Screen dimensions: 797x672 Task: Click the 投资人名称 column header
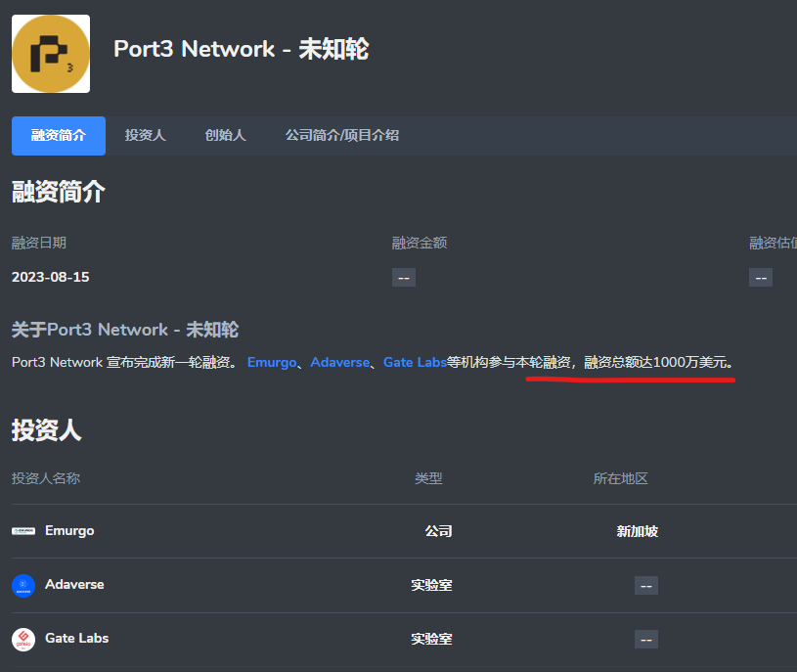coord(46,478)
